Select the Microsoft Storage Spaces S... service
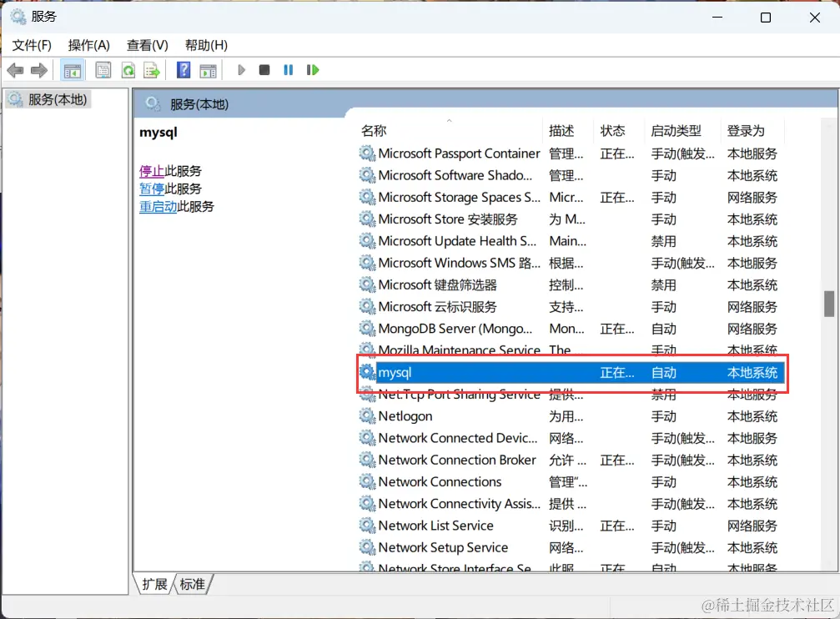The image size is (840, 619). coord(571,198)
